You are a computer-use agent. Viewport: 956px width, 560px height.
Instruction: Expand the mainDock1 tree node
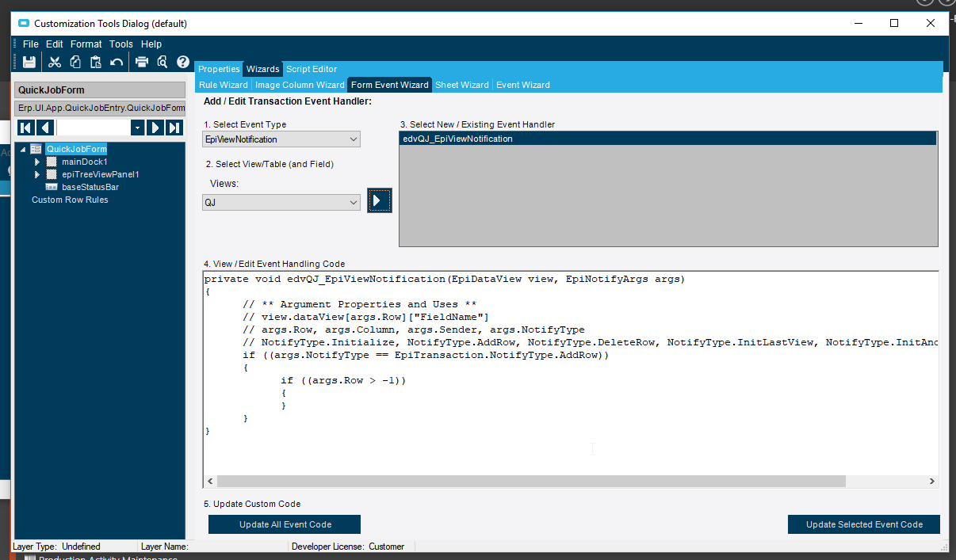point(37,162)
